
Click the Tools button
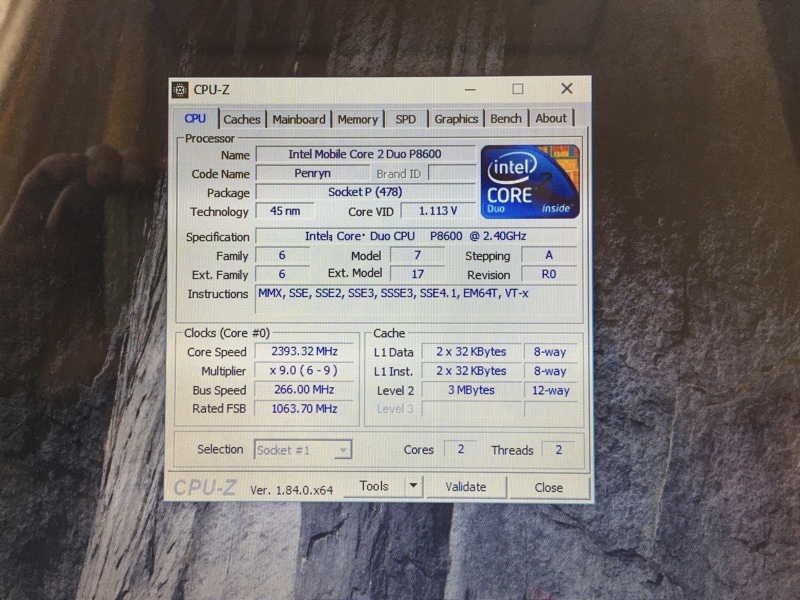click(374, 486)
